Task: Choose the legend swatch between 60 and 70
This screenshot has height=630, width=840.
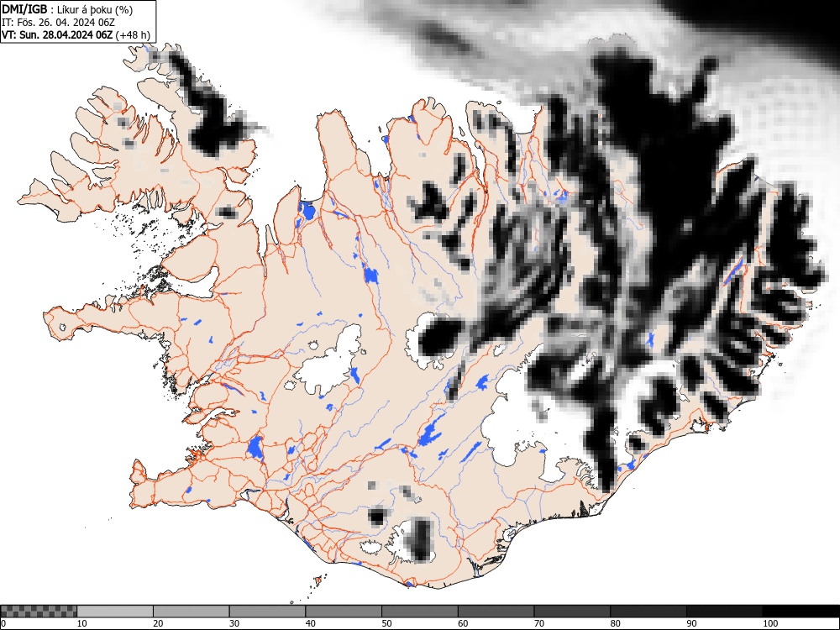Action: coord(496,612)
